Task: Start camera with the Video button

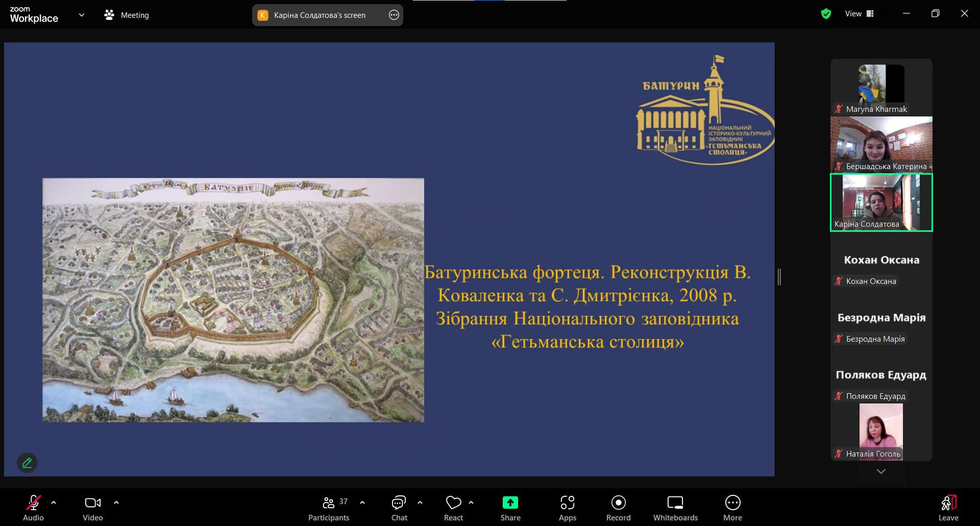Action: click(93, 508)
